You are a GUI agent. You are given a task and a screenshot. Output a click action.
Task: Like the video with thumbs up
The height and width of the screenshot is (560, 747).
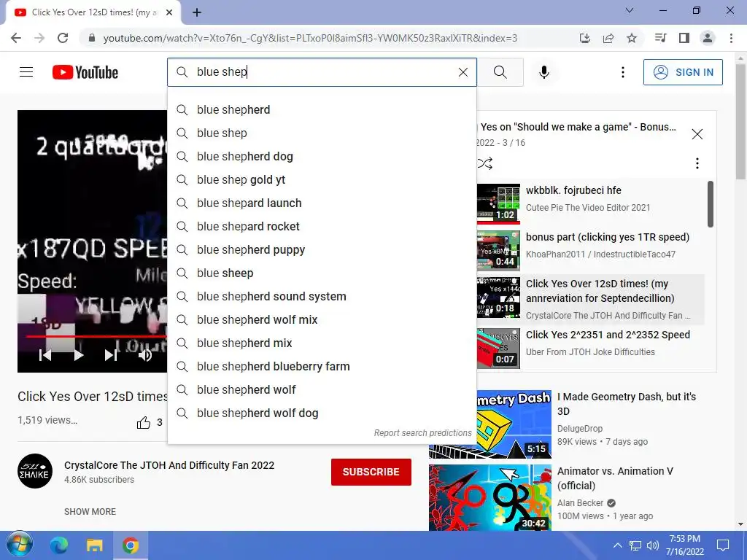tap(144, 422)
